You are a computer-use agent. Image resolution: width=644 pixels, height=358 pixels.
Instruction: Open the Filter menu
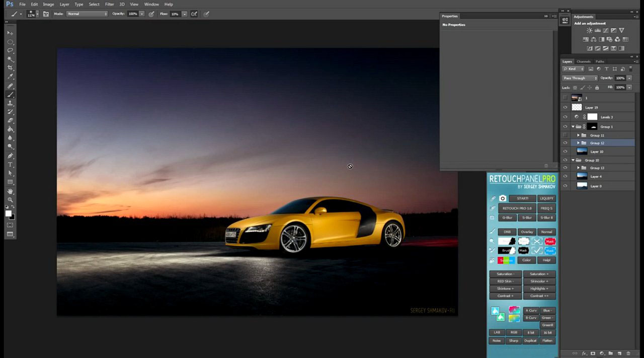pos(109,4)
